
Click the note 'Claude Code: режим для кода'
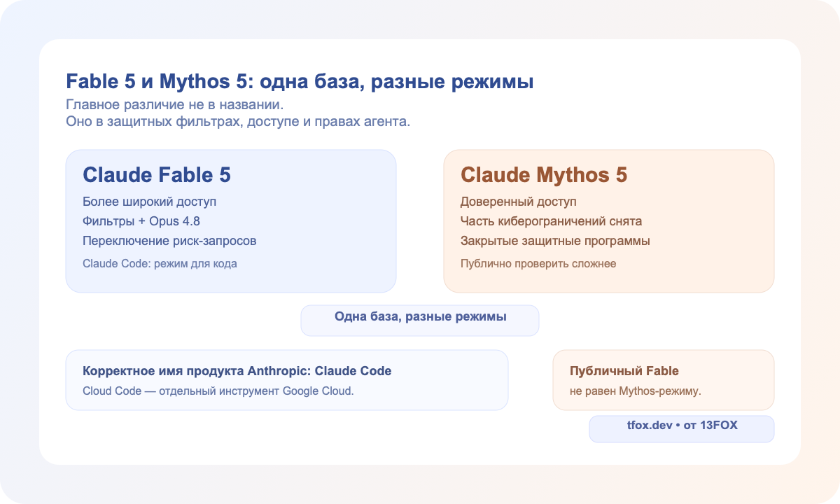click(160, 264)
